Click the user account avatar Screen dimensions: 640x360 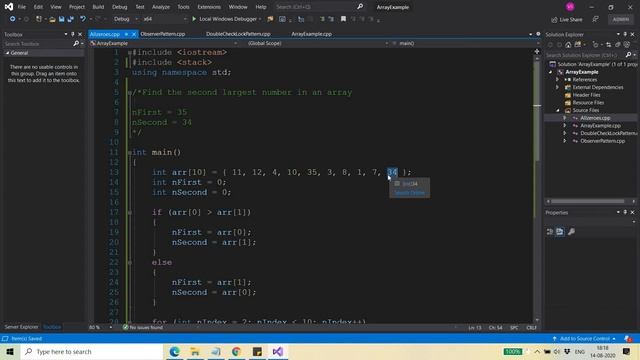[570, 7]
